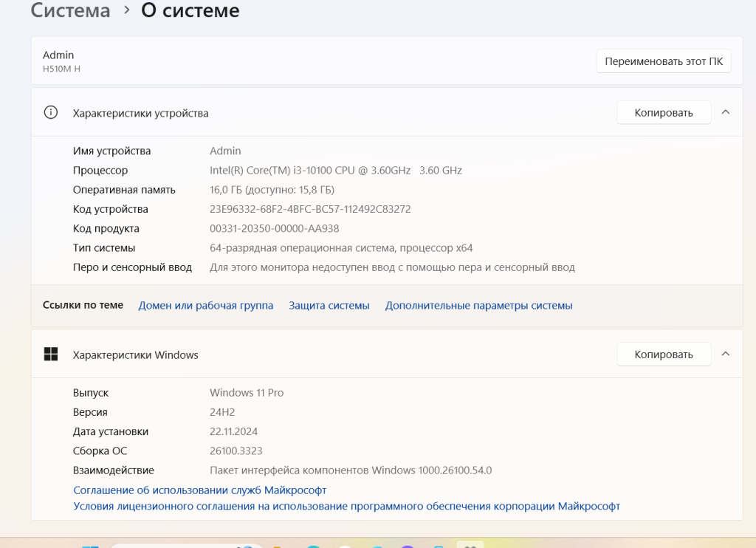This screenshot has width=756, height=548.
Task: Click the Характеристики устройства header title
Action: (x=140, y=113)
